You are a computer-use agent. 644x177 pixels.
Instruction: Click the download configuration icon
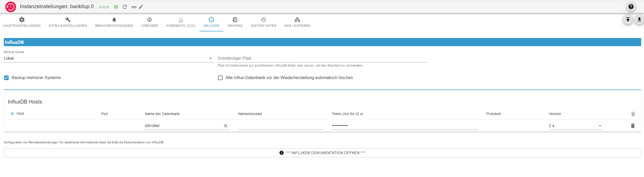point(639,20)
